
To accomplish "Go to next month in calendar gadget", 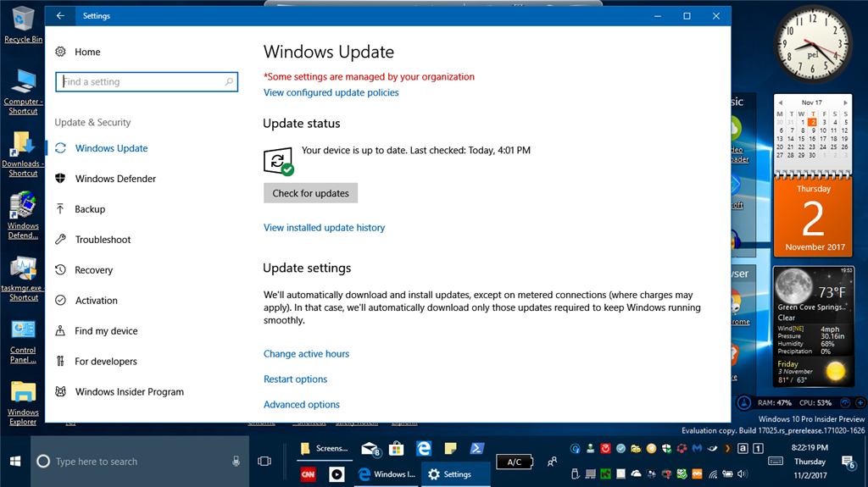I will pos(845,103).
